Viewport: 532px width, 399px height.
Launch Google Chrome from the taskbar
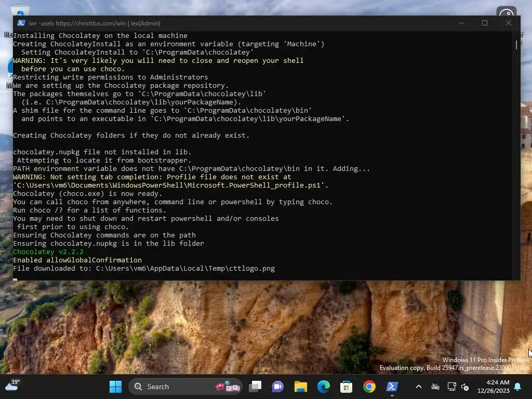(369, 387)
